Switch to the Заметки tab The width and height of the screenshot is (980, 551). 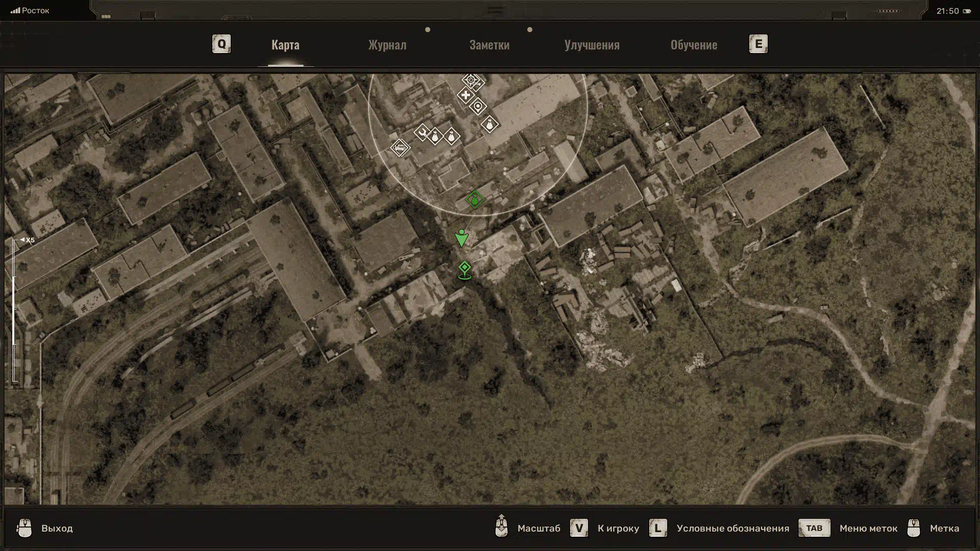click(489, 45)
